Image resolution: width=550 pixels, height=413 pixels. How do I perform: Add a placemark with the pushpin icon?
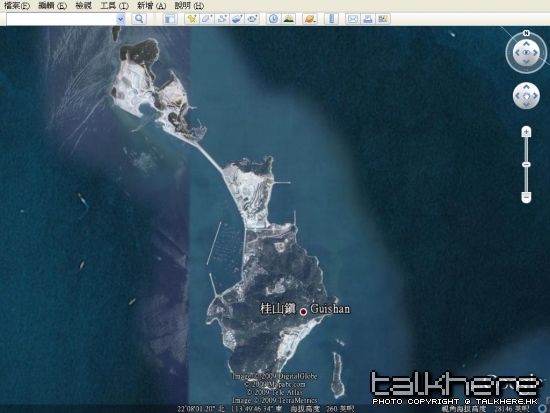tap(192, 19)
